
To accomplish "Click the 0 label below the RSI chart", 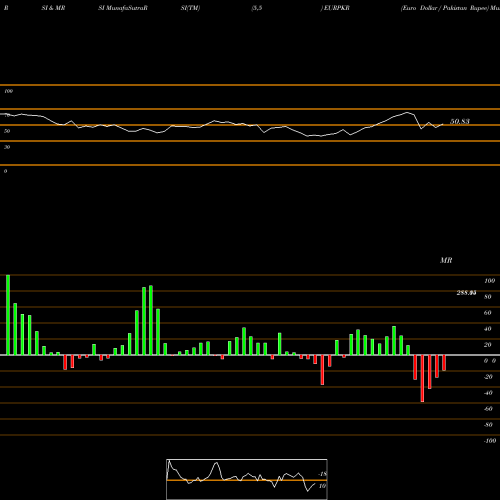I will pyautogui.click(x=5, y=171).
